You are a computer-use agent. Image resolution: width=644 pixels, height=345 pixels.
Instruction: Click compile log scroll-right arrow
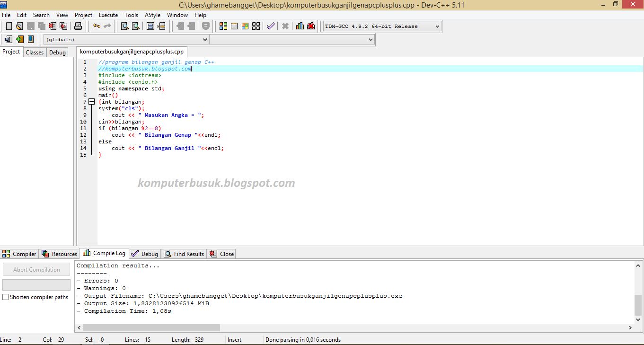coord(630,327)
